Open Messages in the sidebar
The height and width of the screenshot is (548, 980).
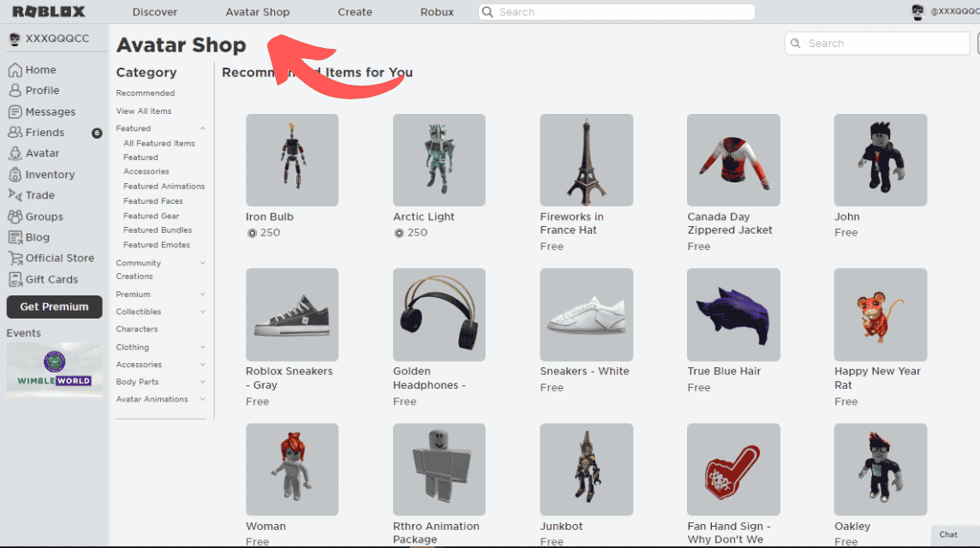point(42,112)
